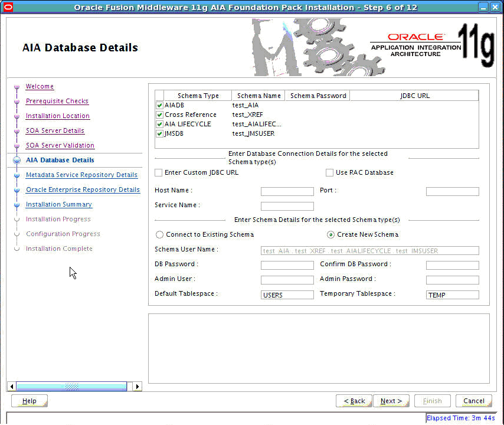504x425 pixels.
Task: Click the Port input field
Action: 453,192
